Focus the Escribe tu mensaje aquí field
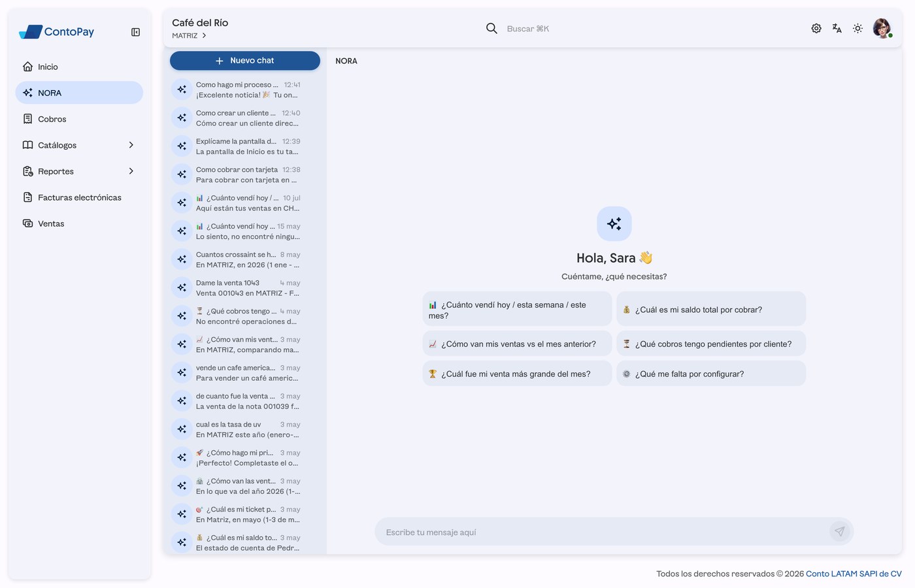915x588 pixels. 605,532
